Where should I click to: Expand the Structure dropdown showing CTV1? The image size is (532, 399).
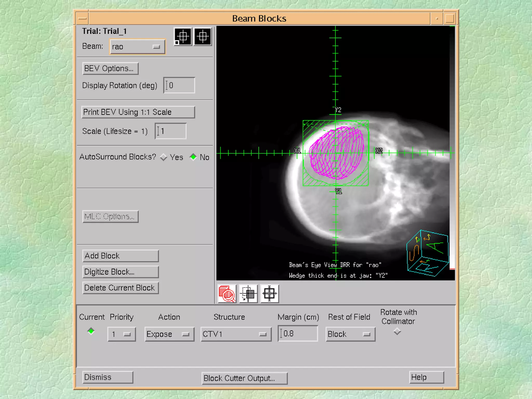(236, 334)
